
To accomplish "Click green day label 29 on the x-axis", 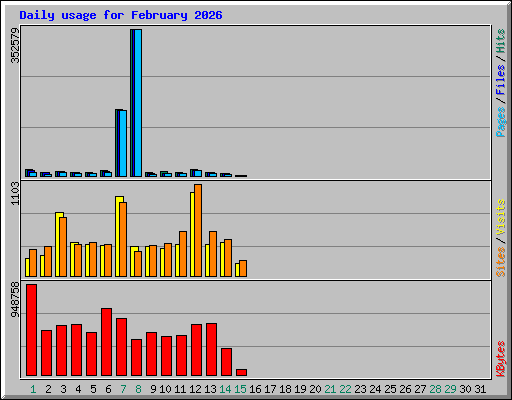I will pyautogui.click(x=451, y=389).
